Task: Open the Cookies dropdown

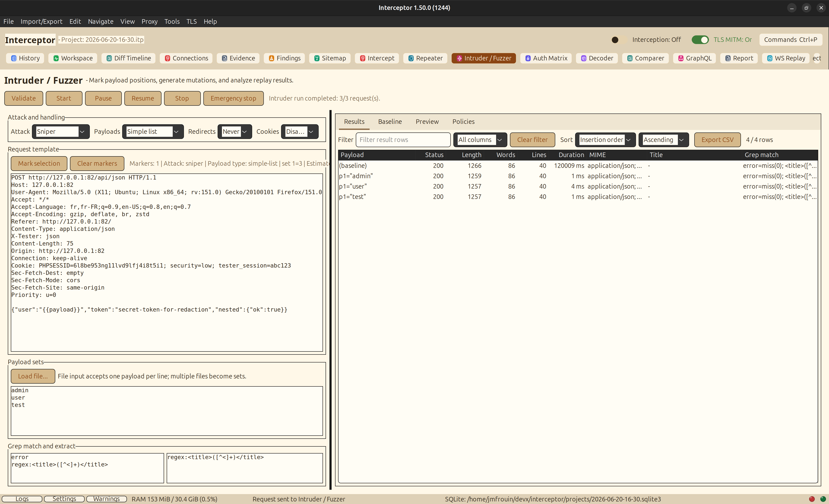Action: [x=300, y=131]
